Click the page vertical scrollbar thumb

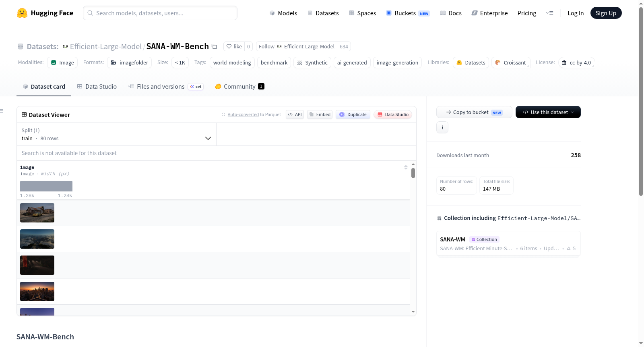[x=641, y=101]
